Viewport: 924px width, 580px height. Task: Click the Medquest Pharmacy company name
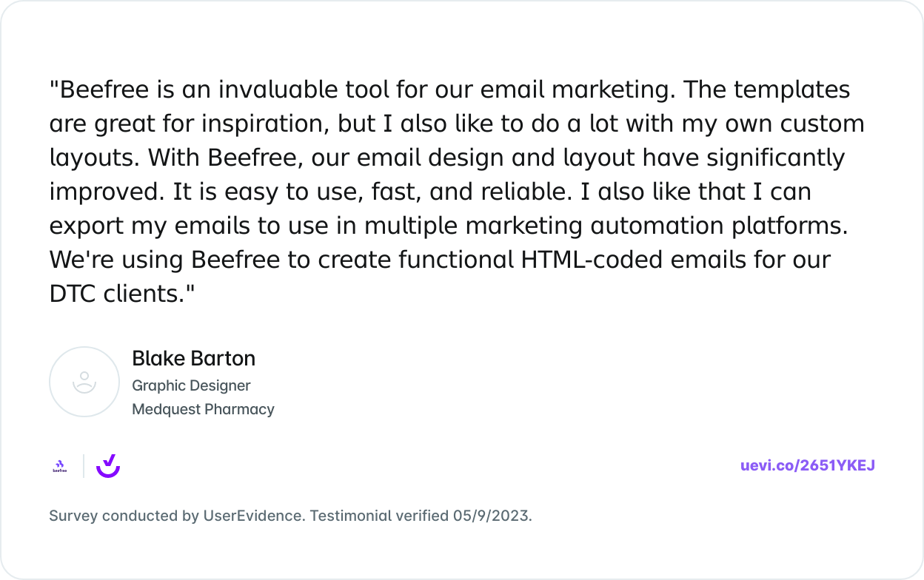[203, 409]
